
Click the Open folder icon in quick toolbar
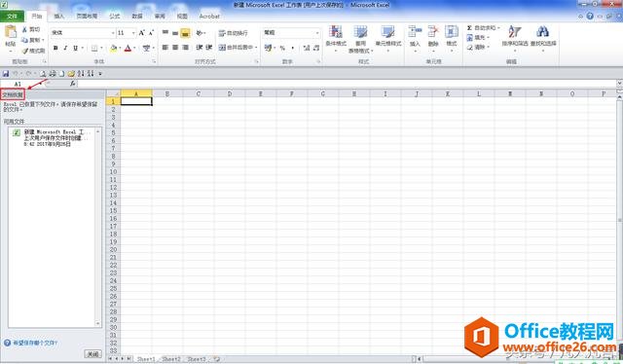pyautogui.click(x=71, y=74)
